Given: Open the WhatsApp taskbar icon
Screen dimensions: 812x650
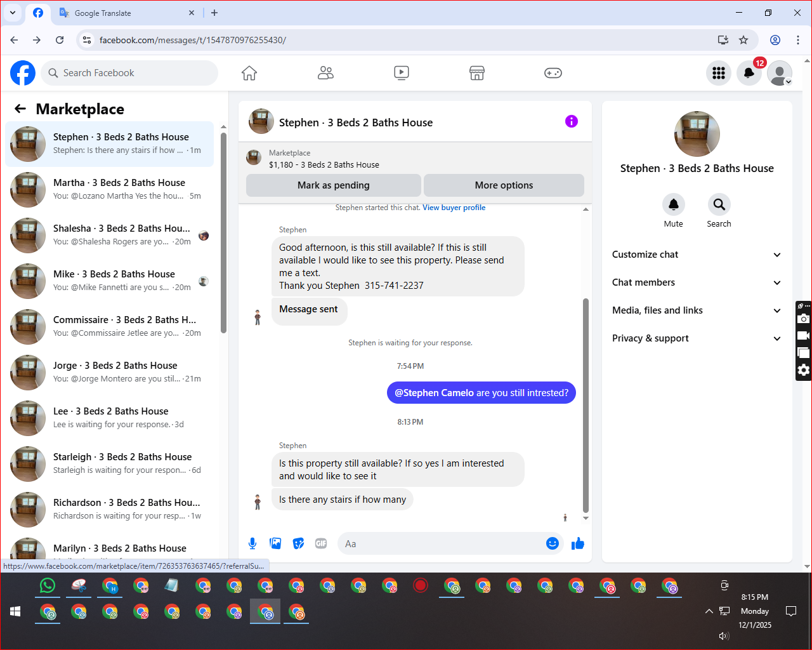Looking at the screenshot, I should (x=48, y=585).
